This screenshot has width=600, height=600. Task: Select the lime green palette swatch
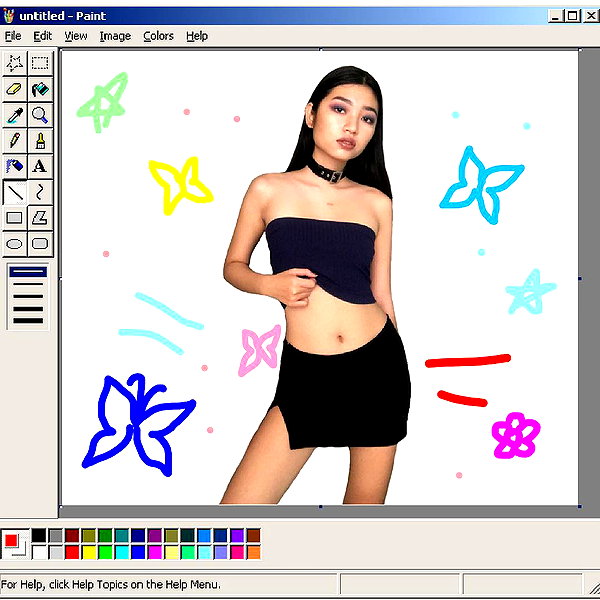[x=105, y=552]
